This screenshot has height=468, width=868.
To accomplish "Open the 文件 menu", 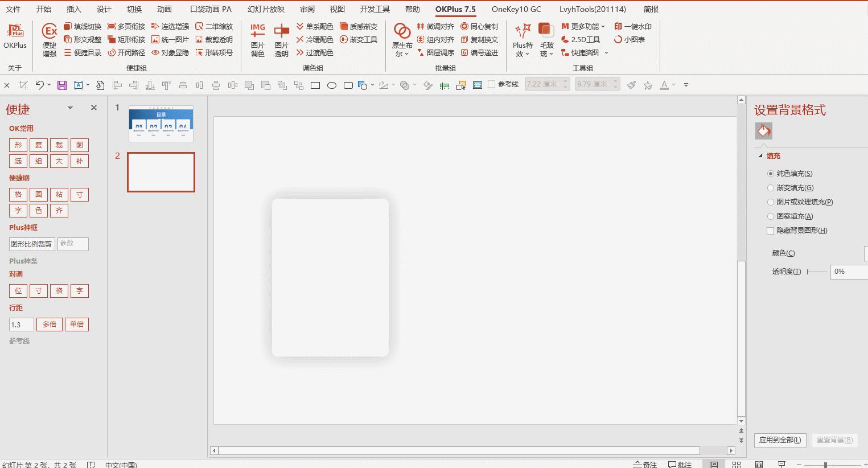I will tap(13, 9).
